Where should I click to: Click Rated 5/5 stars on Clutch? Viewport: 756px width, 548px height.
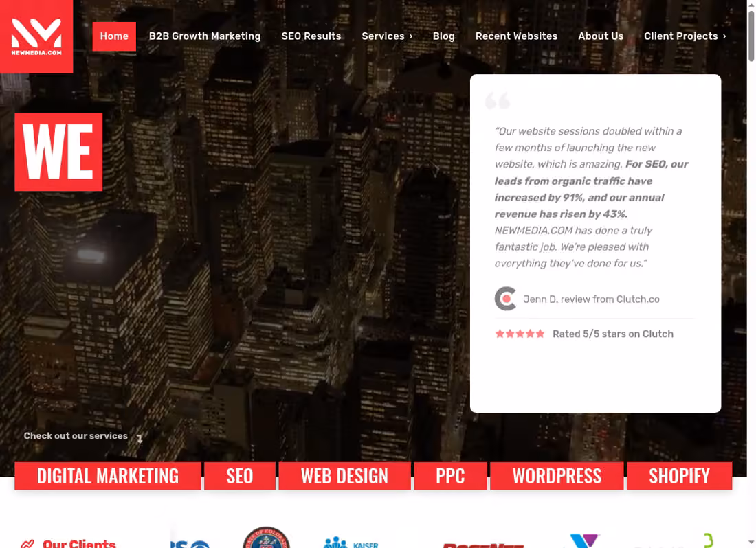tap(613, 334)
